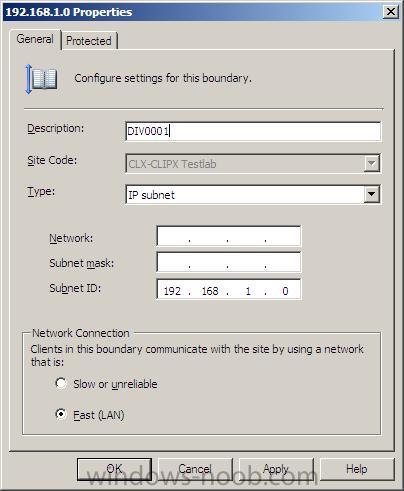
Task: Switch to the Protected tab
Action: [89, 41]
